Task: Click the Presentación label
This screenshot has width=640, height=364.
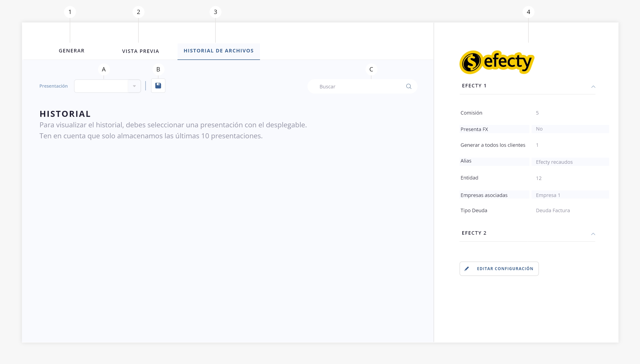Action: [53, 86]
